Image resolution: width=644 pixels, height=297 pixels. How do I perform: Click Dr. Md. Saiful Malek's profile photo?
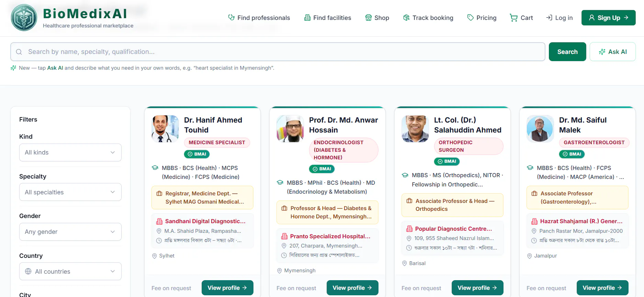(x=540, y=129)
